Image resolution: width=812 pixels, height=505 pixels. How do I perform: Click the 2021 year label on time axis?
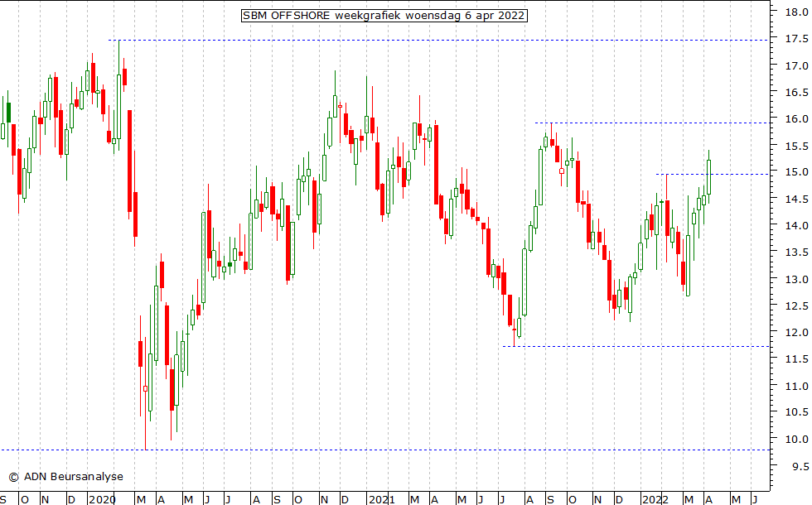pos(382,499)
